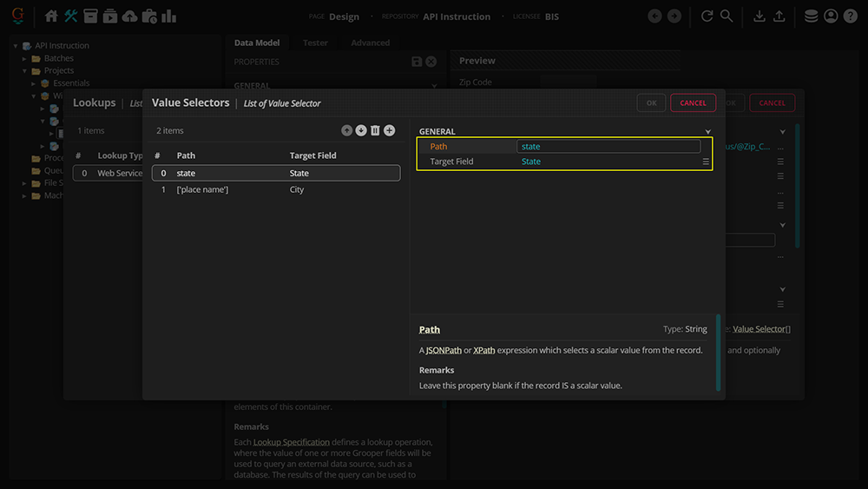Image resolution: width=868 pixels, height=489 pixels.
Task: Collapse the GENERAL section chevron
Action: pos(707,132)
